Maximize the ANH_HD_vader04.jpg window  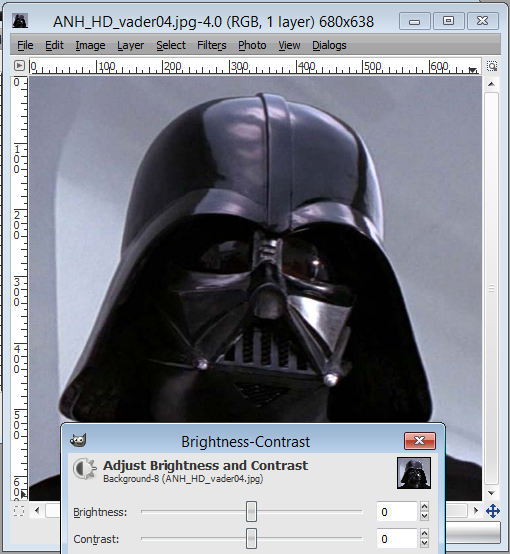(449, 21)
